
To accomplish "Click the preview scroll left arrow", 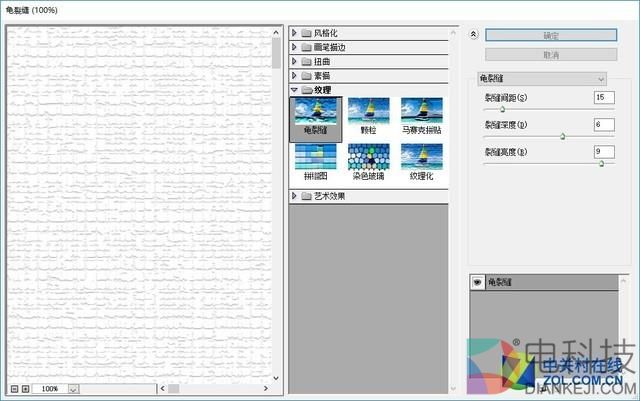I will coord(162,388).
